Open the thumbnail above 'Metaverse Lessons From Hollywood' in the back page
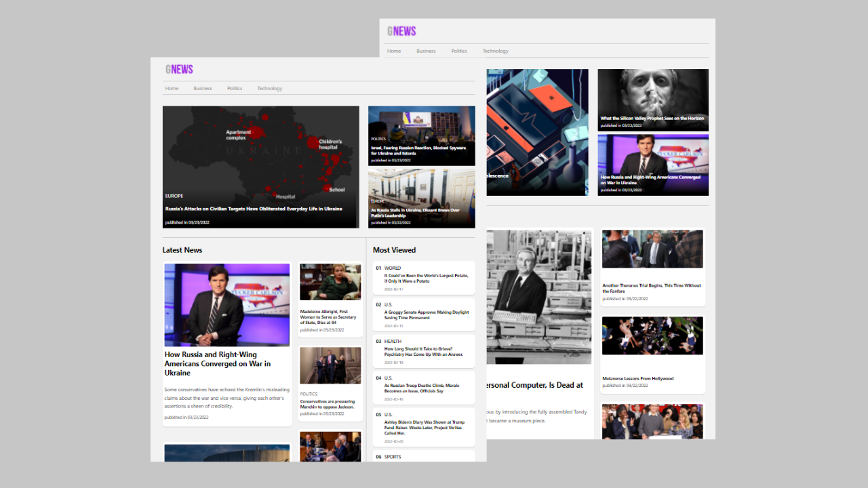This screenshot has width=868, height=488. tap(652, 335)
